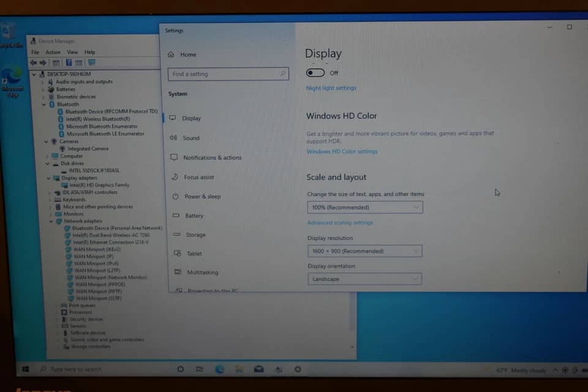Select Sound in Settings sidebar

[191, 138]
